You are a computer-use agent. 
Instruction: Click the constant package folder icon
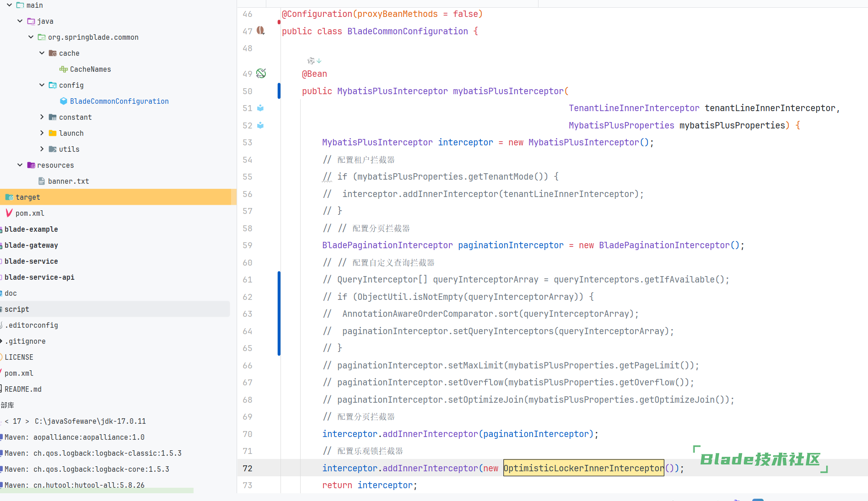click(x=53, y=117)
